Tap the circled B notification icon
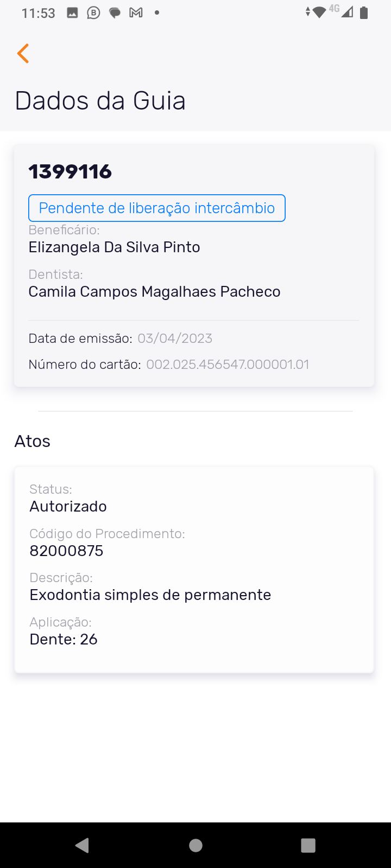 (x=93, y=12)
